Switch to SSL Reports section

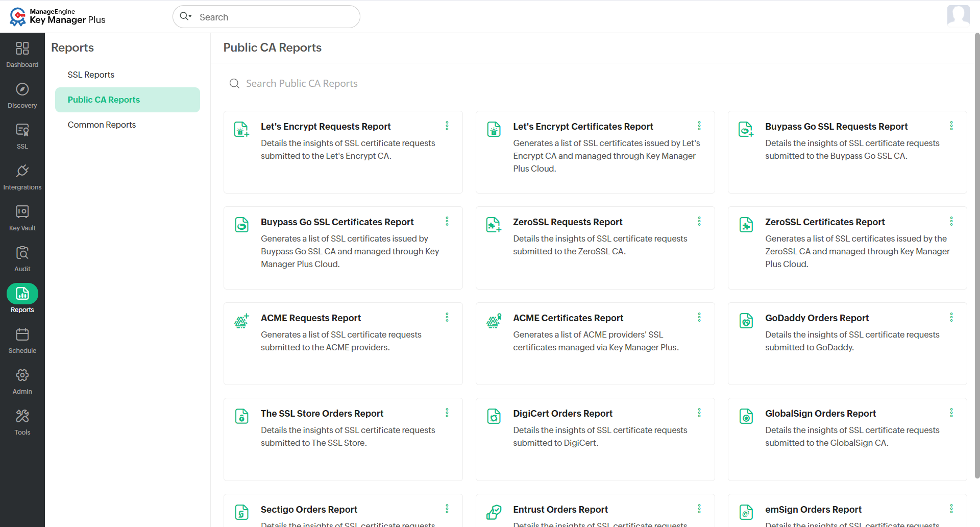91,75
